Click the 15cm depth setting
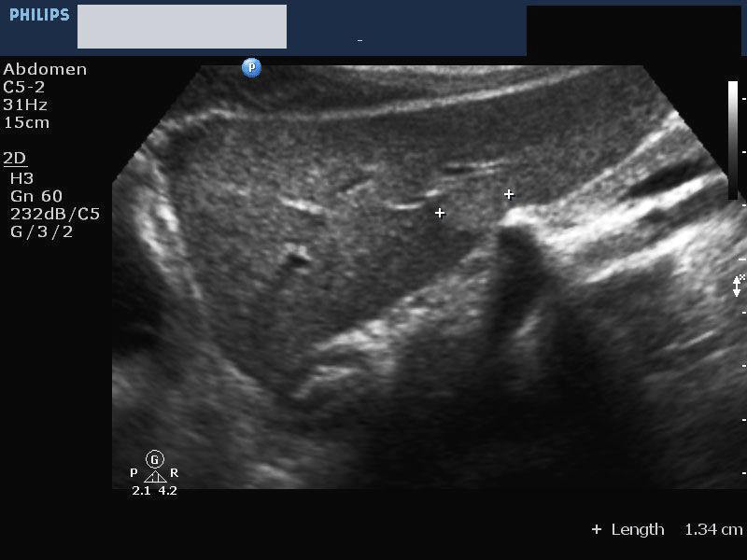The width and height of the screenshot is (747, 560). click(26, 122)
